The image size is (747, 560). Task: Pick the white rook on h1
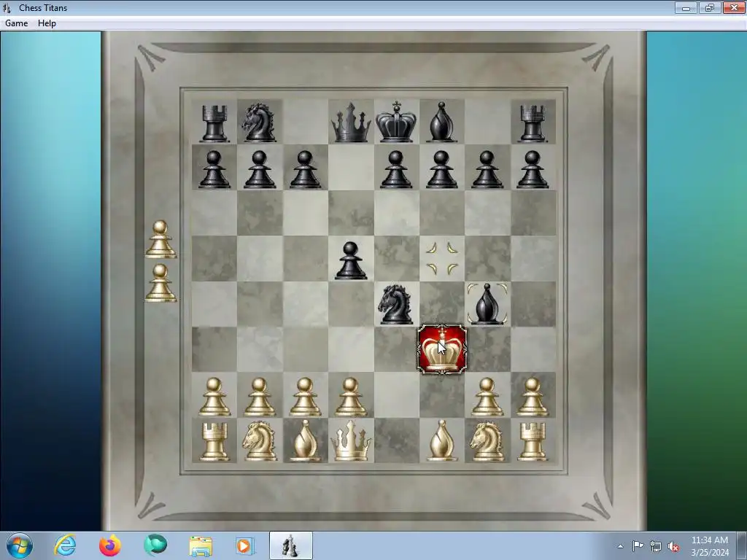point(532,441)
